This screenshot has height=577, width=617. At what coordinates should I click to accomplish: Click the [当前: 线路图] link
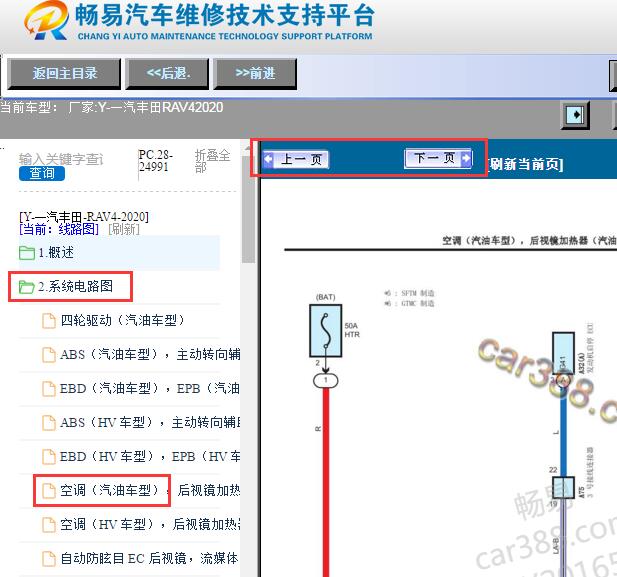tap(59, 229)
